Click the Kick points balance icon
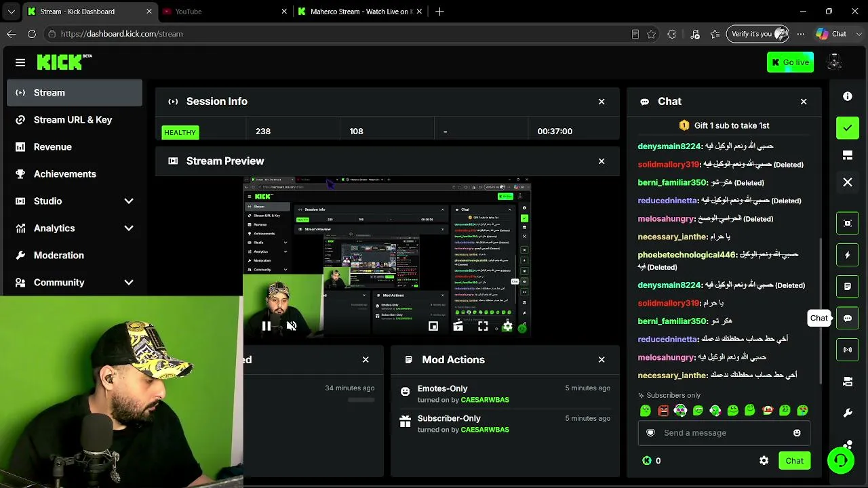The image size is (868, 488). [x=647, y=461]
